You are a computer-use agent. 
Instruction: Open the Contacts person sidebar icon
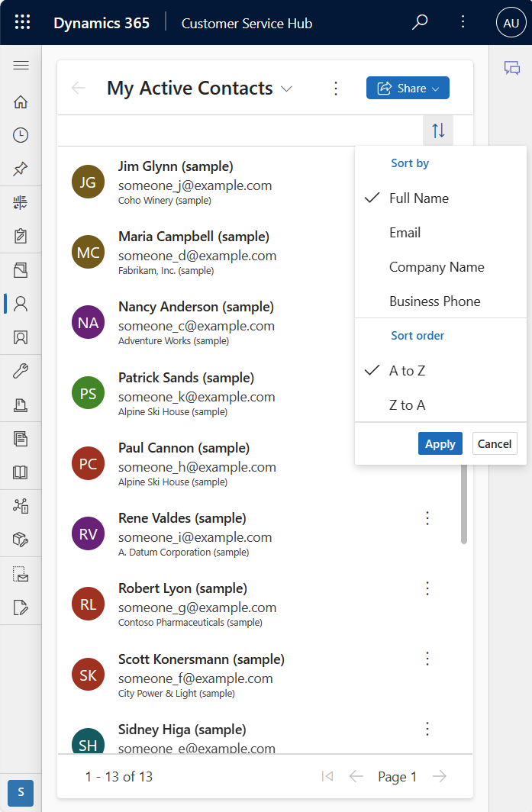[21, 304]
